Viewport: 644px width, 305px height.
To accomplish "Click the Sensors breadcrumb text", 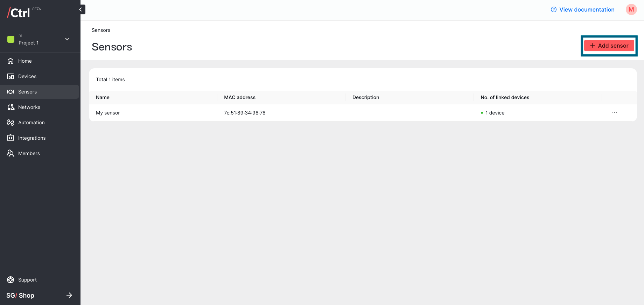I will 101,30.
